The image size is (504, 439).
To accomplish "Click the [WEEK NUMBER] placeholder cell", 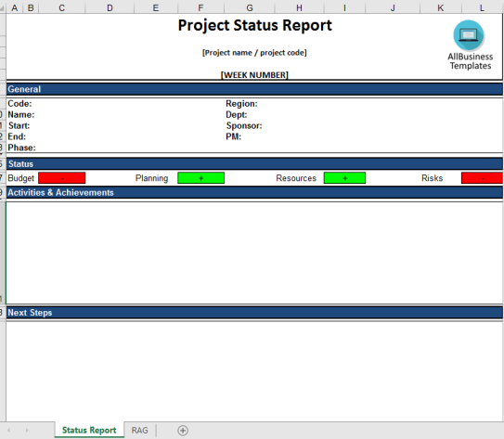I will click(x=254, y=75).
